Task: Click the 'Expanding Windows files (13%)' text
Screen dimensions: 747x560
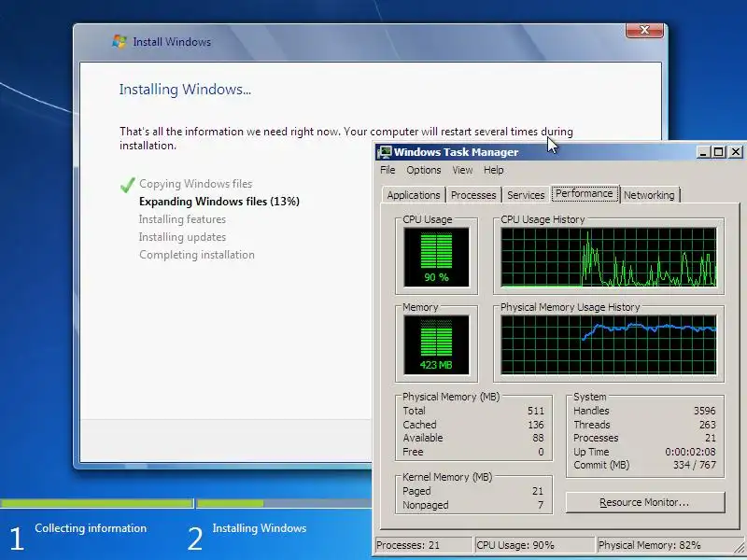Action: [219, 202]
